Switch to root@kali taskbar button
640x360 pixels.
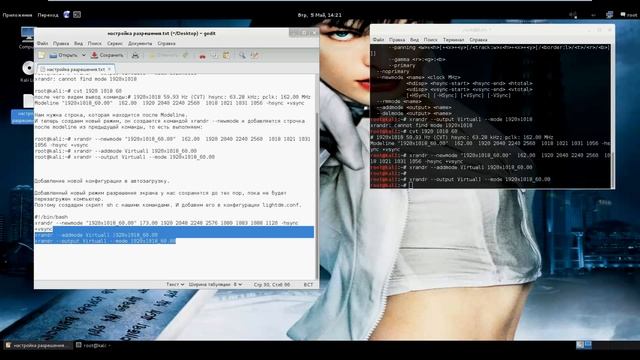pyautogui.click(x=93, y=345)
